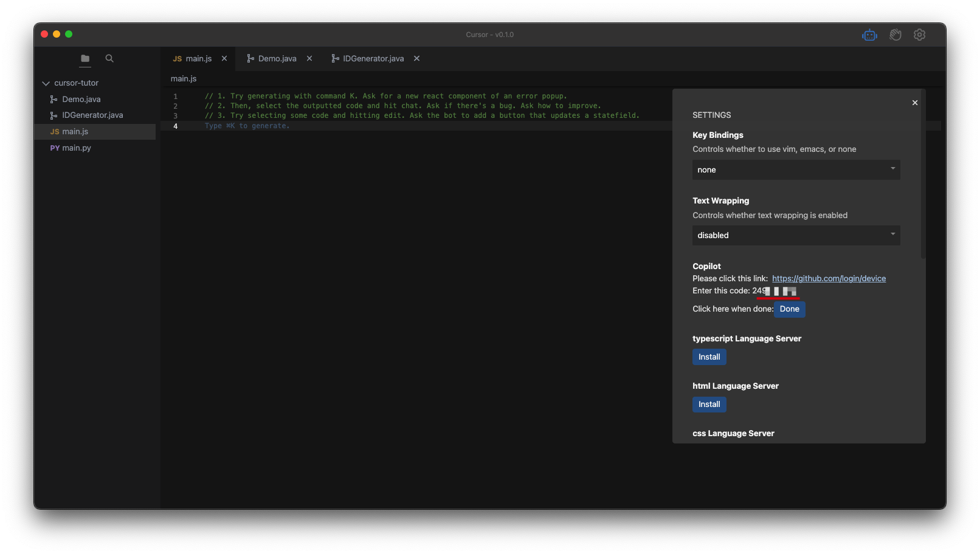Click comment line 3 about hitting edit

coord(422,115)
